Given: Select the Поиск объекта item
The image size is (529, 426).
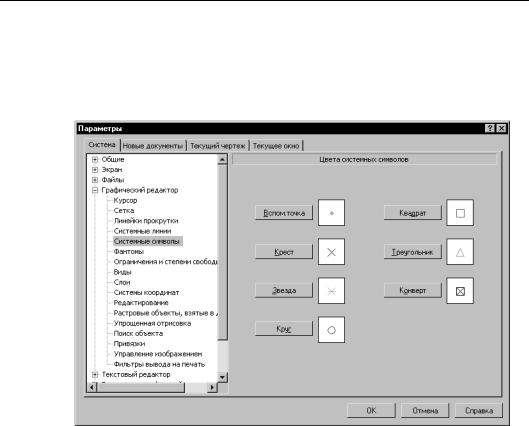Looking at the screenshot, I should pos(138,334).
